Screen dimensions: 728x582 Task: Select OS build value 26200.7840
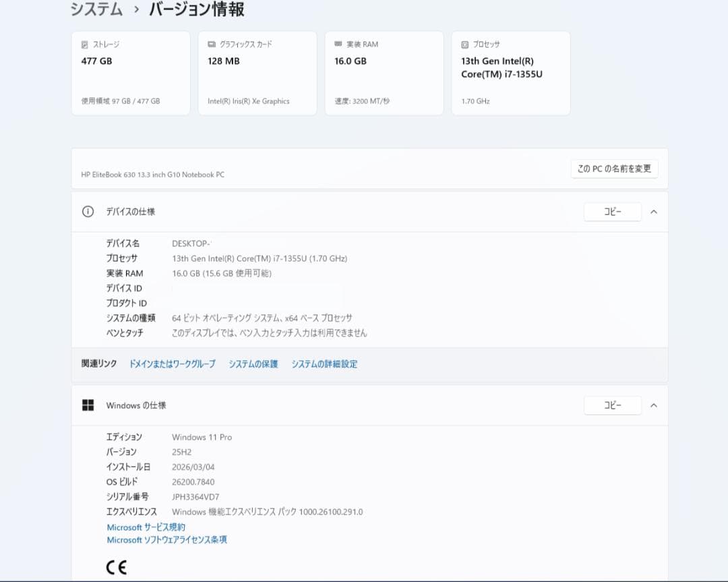(x=193, y=482)
